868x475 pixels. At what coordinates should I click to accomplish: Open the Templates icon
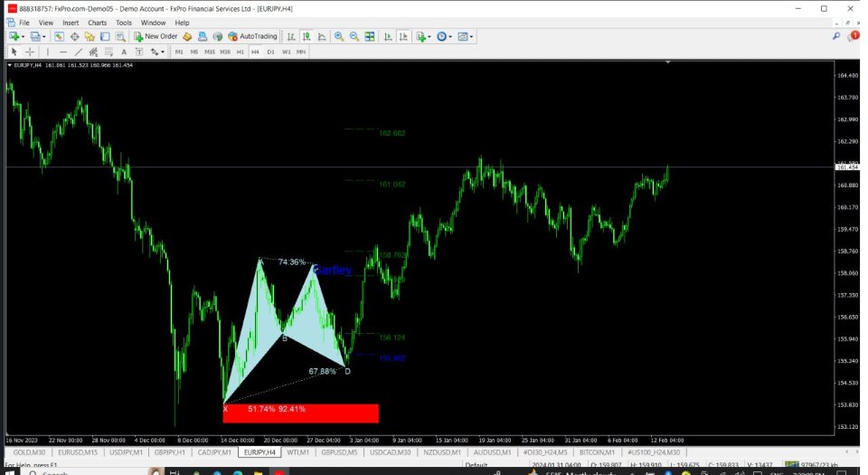462,36
